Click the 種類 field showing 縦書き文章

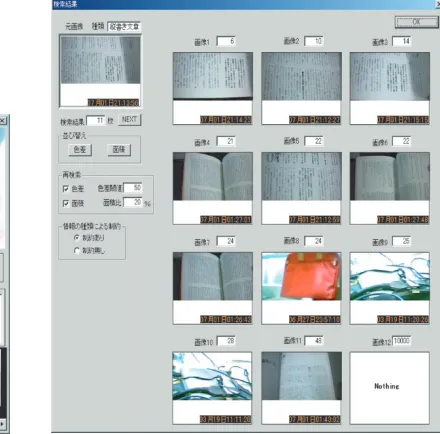124,27
